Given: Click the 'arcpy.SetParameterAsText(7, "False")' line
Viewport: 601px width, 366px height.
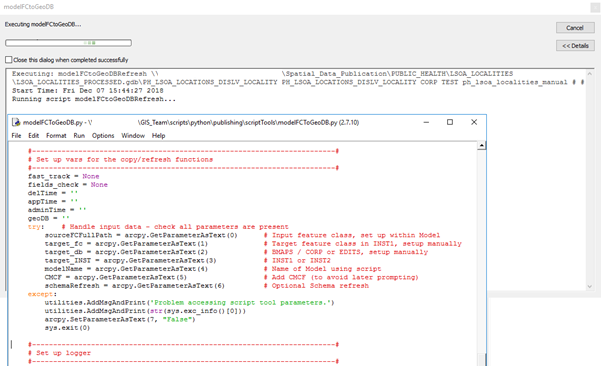Looking at the screenshot, I should pyautogui.click(x=120, y=320).
